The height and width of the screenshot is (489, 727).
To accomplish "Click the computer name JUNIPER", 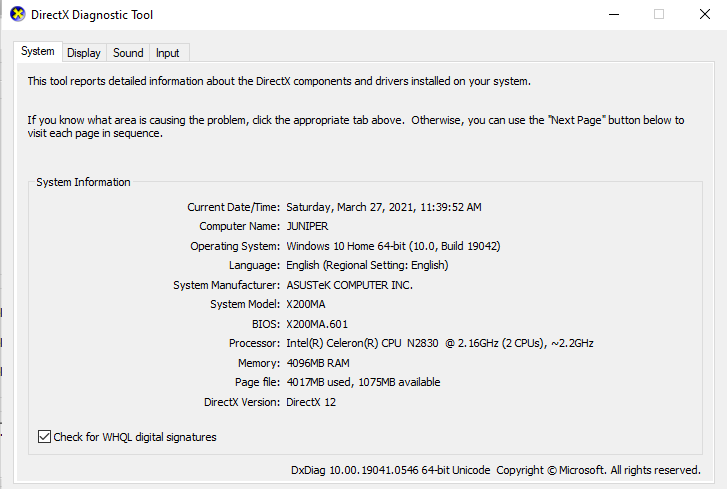I will [312, 226].
